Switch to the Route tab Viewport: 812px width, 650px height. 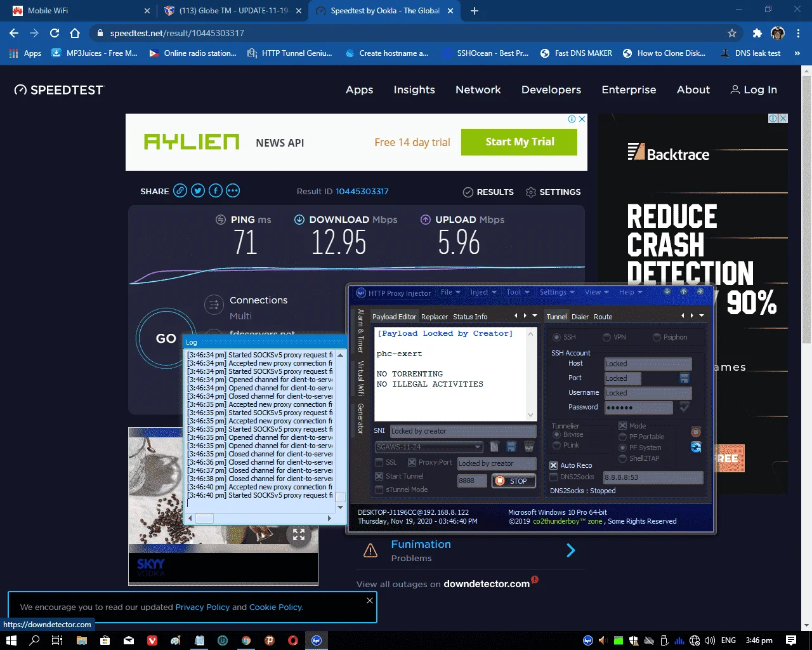[x=603, y=317]
